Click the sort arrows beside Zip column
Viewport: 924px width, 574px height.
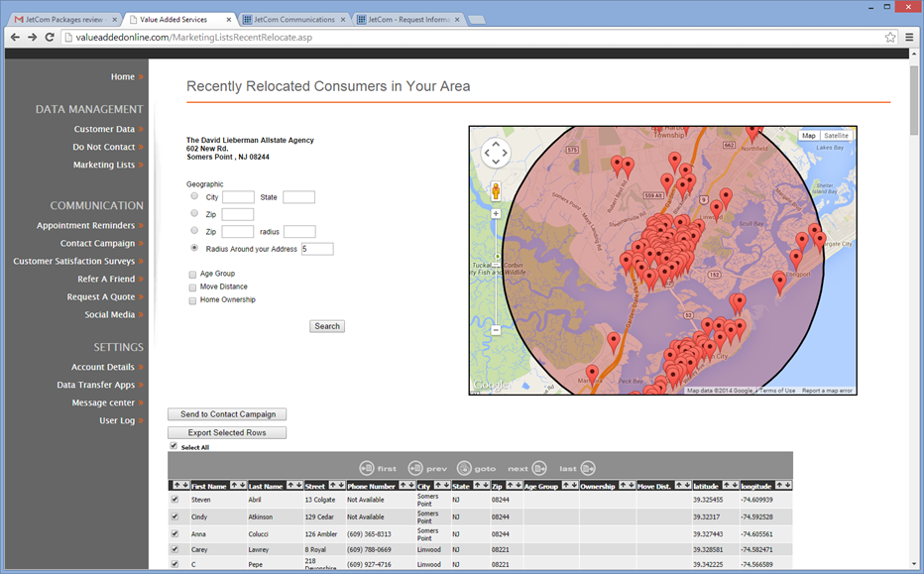513,486
